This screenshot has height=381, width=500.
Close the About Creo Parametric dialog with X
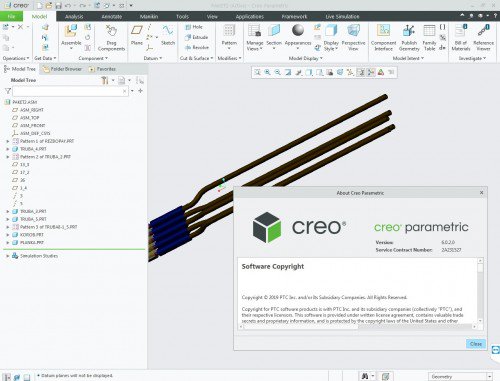coord(481,193)
